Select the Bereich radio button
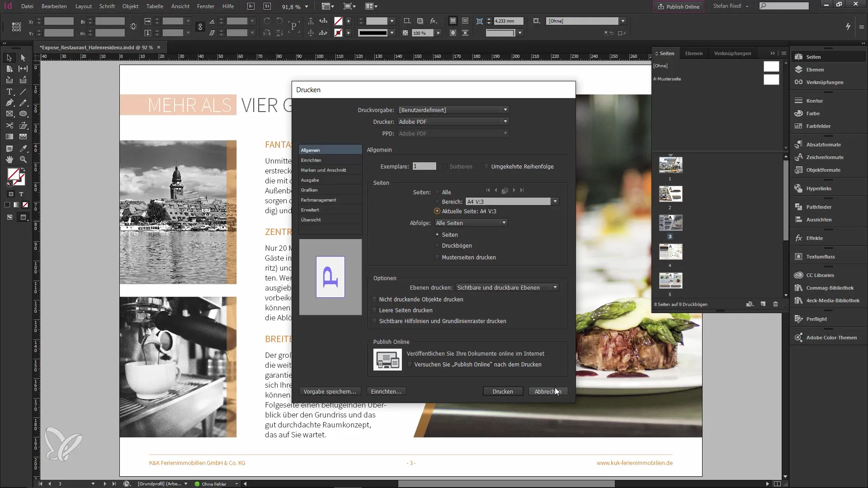 click(437, 202)
